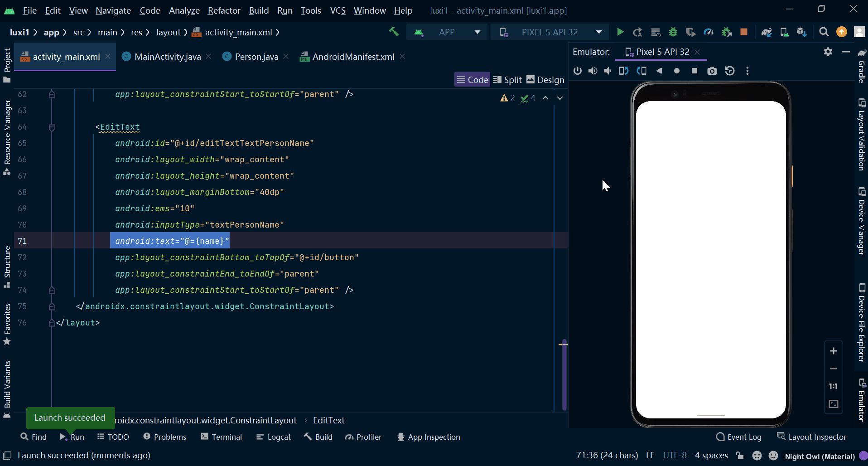Screen dimensions: 868x466
Task: Click the Make Project hammer icon
Action: tap(394, 32)
